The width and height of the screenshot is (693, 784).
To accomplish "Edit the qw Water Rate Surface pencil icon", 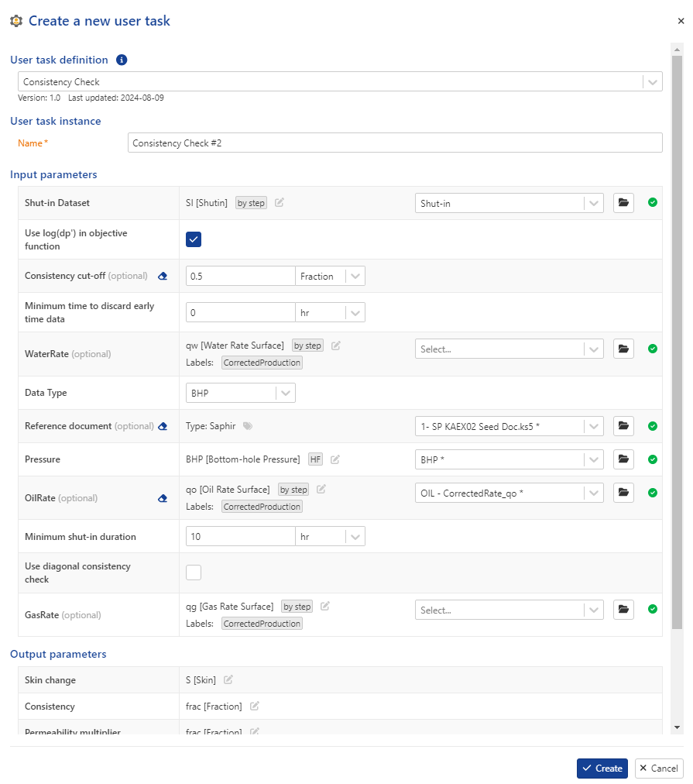I will coord(336,346).
